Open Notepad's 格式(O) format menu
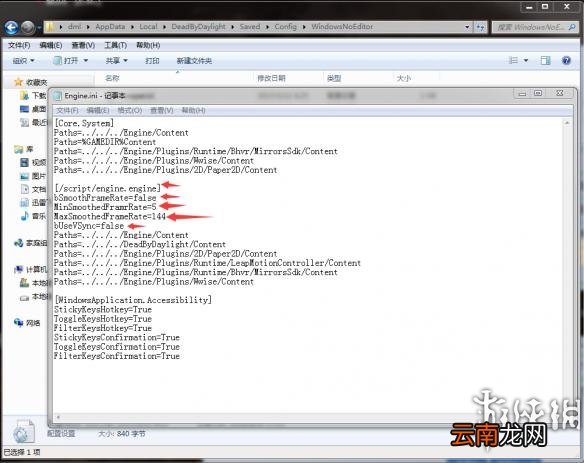 pyautogui.click(x=130, y=110)
